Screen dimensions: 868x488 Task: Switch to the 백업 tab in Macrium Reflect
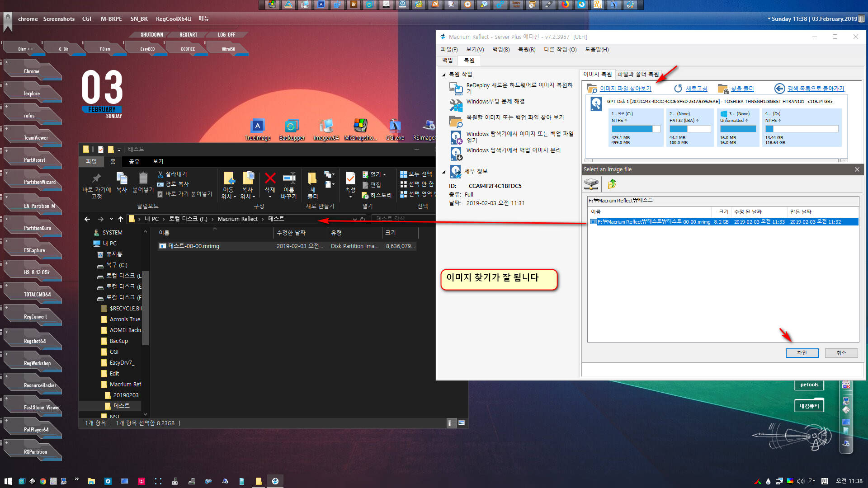(448, 60)
